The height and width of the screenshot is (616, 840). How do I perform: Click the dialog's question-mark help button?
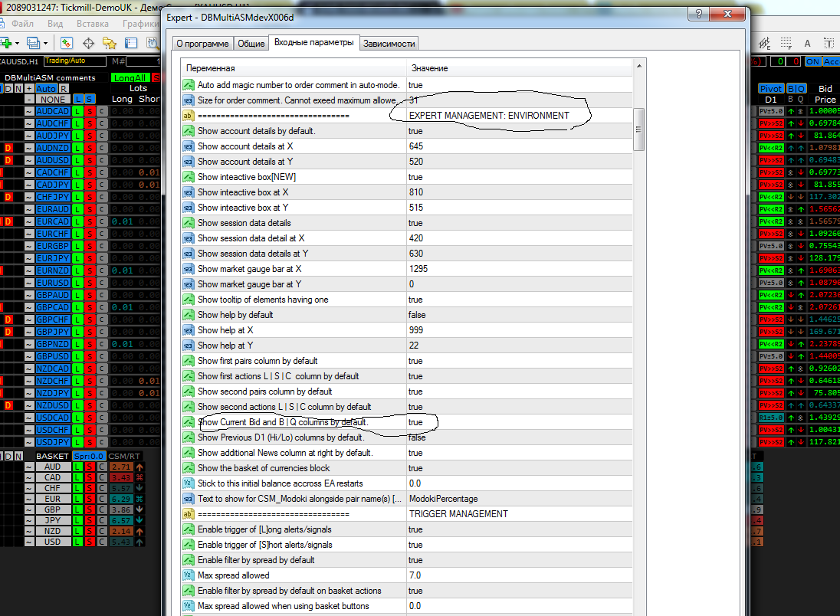[698, 15]
